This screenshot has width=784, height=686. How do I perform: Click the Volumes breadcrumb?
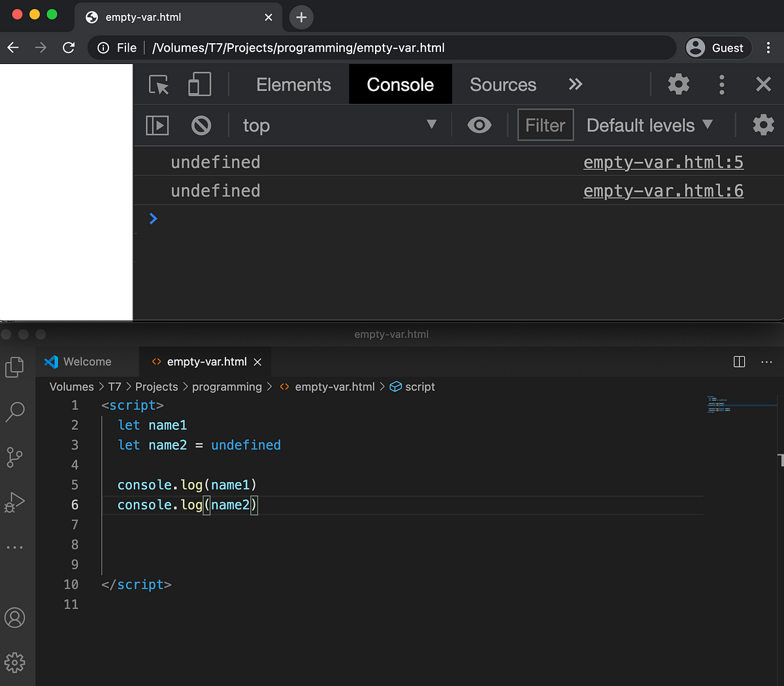pos(72,387)
